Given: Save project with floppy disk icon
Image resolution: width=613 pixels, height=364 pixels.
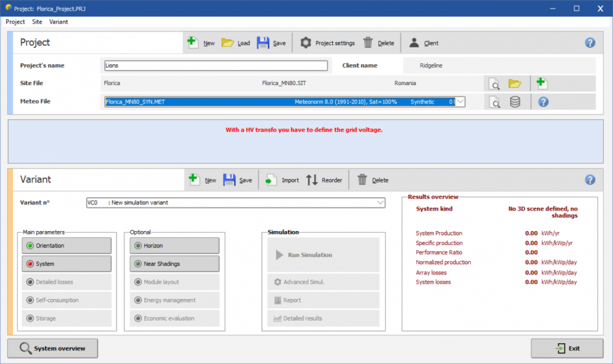Looking at the screenshot, I should tap(263, 42).
